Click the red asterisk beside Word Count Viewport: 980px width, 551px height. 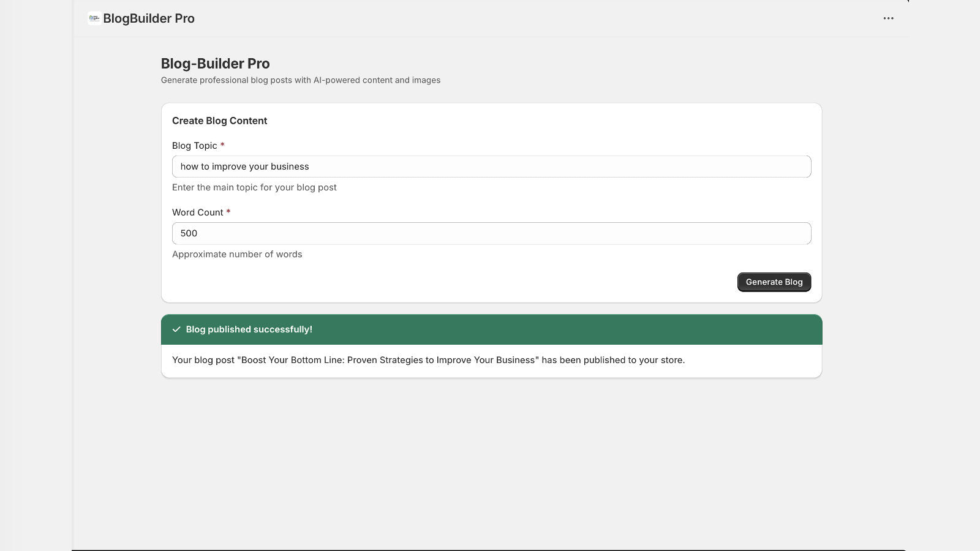point(228,212)
